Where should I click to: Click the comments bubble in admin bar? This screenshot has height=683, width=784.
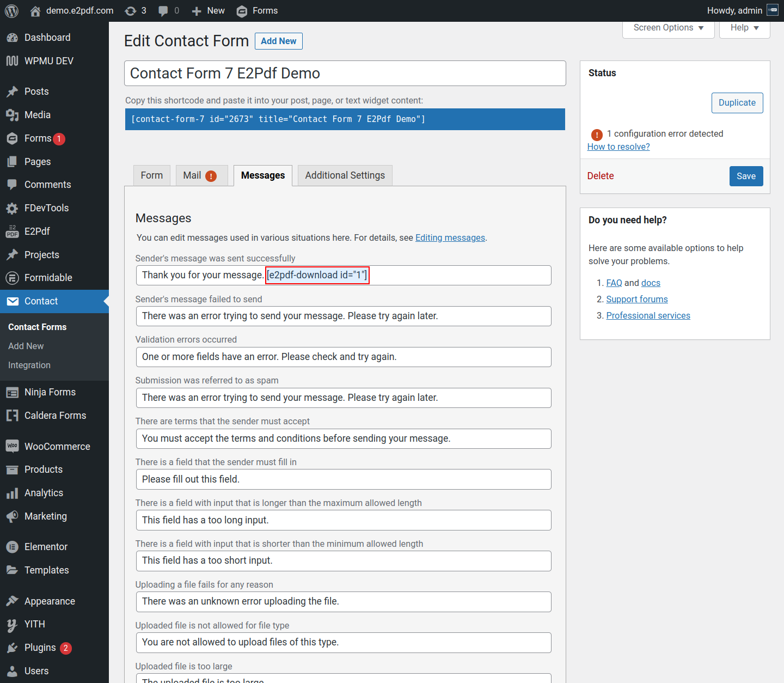tap(163, 11)
